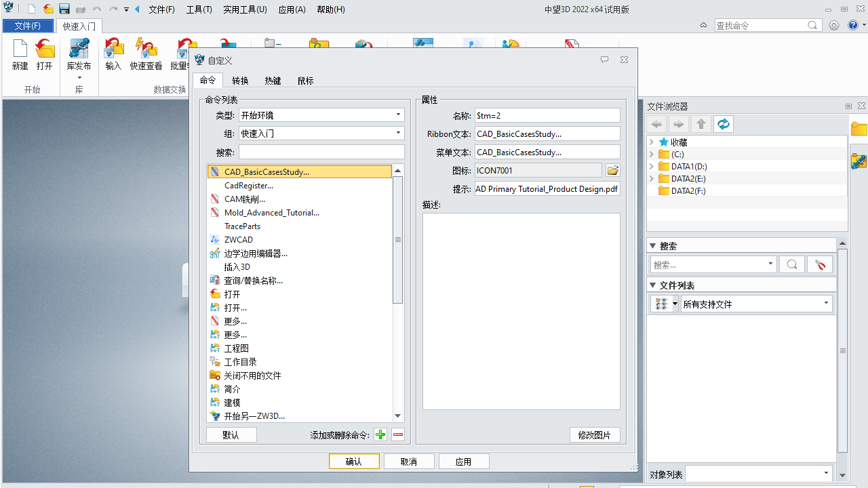The width and height of the screenshot is (868, 488).
Task: Open the 帮助(H) menu
Action: [x=331, y=9]
